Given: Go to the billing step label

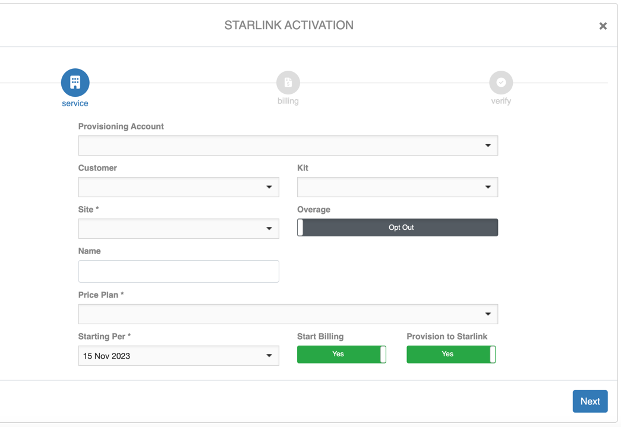Looking at the screenshot, I should coord(288,101).
